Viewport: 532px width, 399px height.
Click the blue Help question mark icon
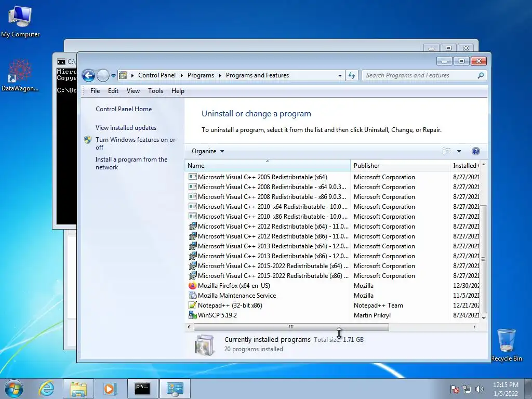coord(476,151)
